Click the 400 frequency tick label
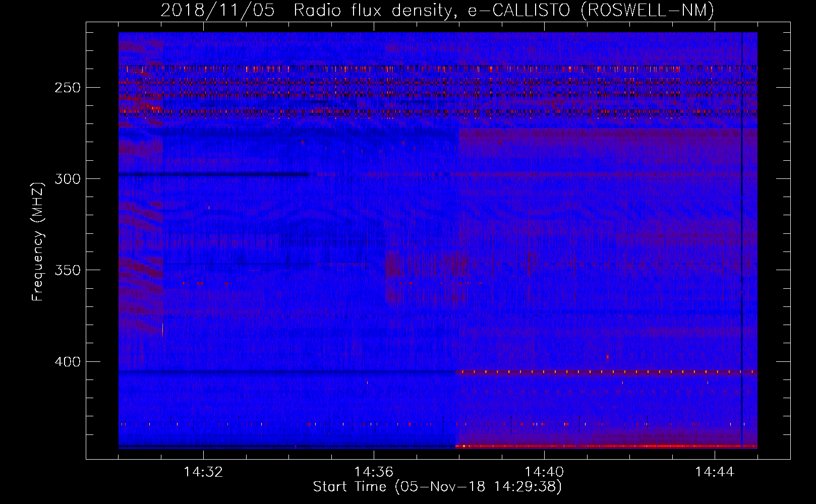This screenshot has width=816, height=504. tap(68, 362)
